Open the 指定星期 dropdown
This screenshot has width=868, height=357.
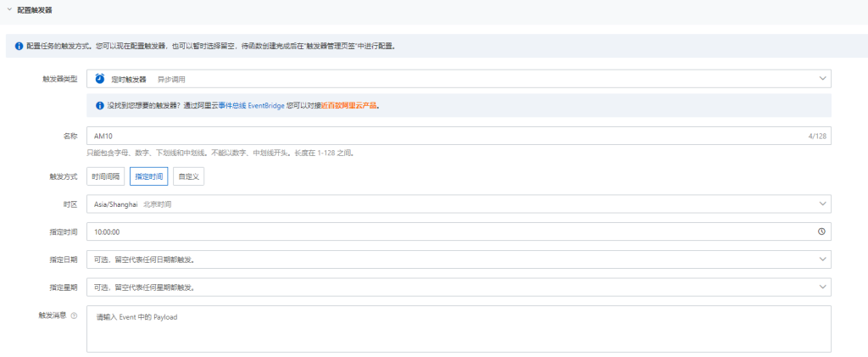[459, 287]
